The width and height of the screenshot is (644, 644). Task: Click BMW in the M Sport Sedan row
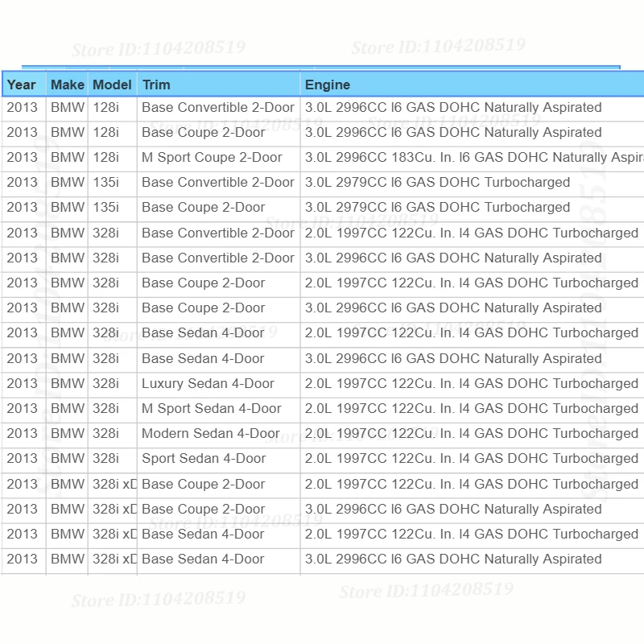68,409
